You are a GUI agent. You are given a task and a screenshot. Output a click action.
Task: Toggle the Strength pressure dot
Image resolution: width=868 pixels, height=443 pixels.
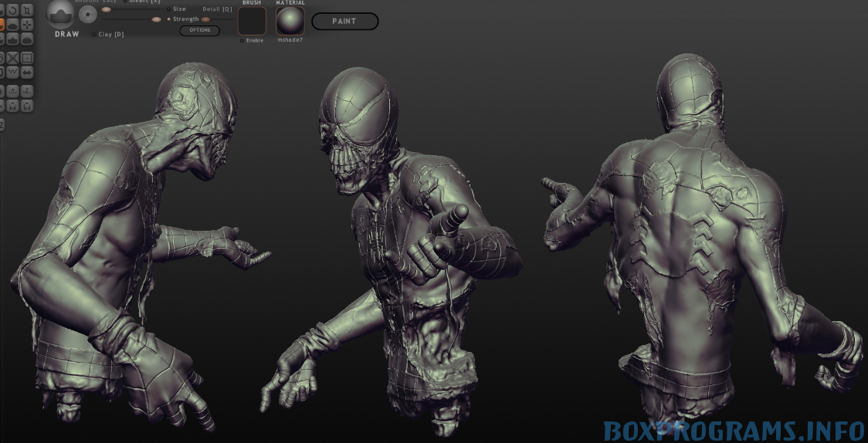pyautogui.click(x=169, y=19)
